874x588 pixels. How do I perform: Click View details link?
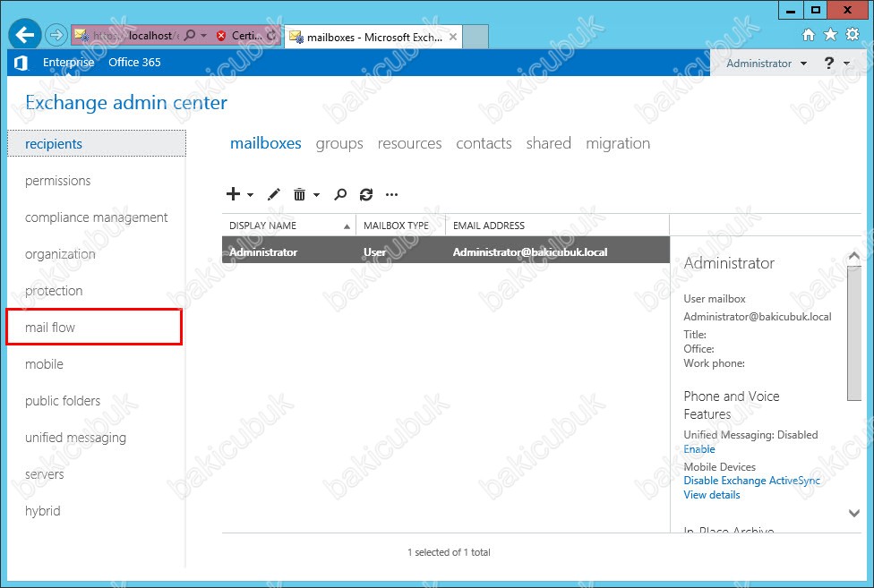tap(712, 495)
